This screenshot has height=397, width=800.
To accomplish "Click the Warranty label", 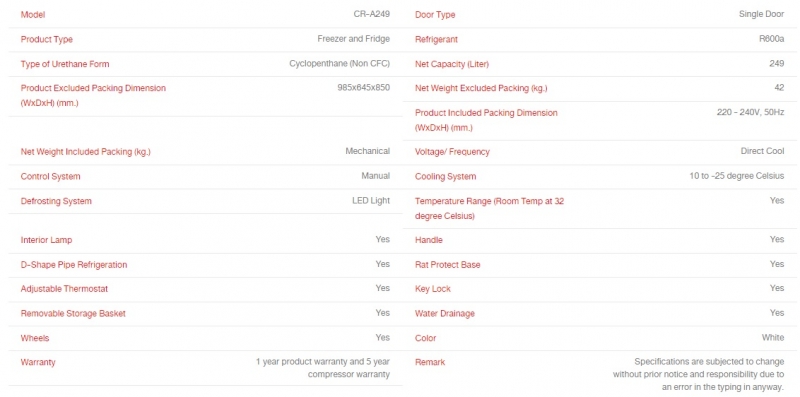I will [38, 362].
